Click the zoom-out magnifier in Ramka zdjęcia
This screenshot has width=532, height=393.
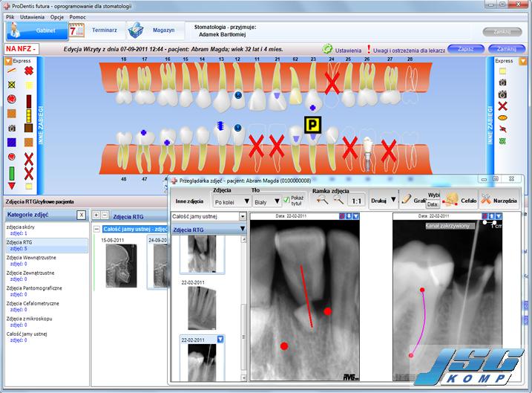coord(338,201)
